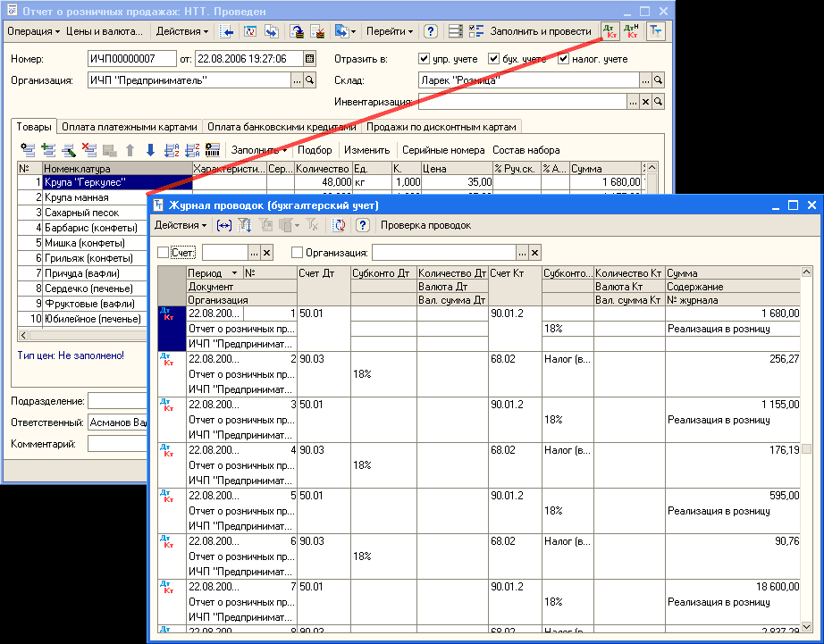Click the edit row pencil icon in the Товары toolbar

[x=69, y=150]
